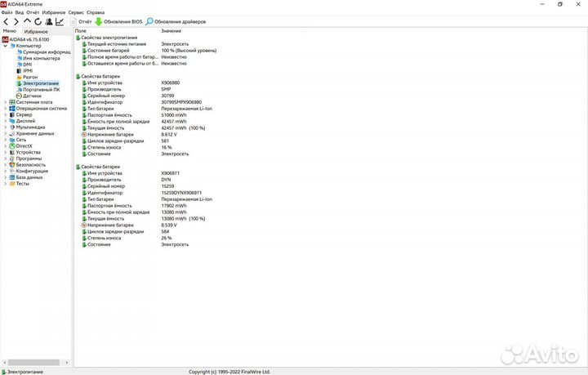
Task: Click the Отчёт report button
Action: click(x=81, y=21)
